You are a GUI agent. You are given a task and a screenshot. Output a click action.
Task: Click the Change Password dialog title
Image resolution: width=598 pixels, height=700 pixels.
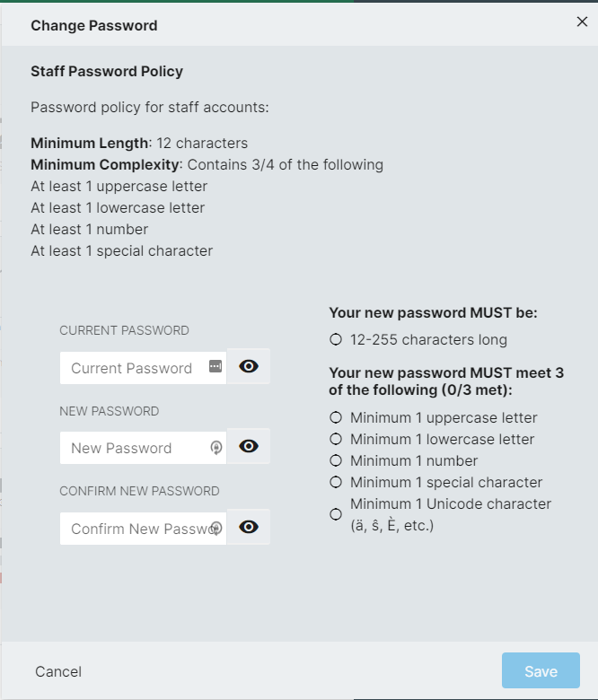coord(93,26)
